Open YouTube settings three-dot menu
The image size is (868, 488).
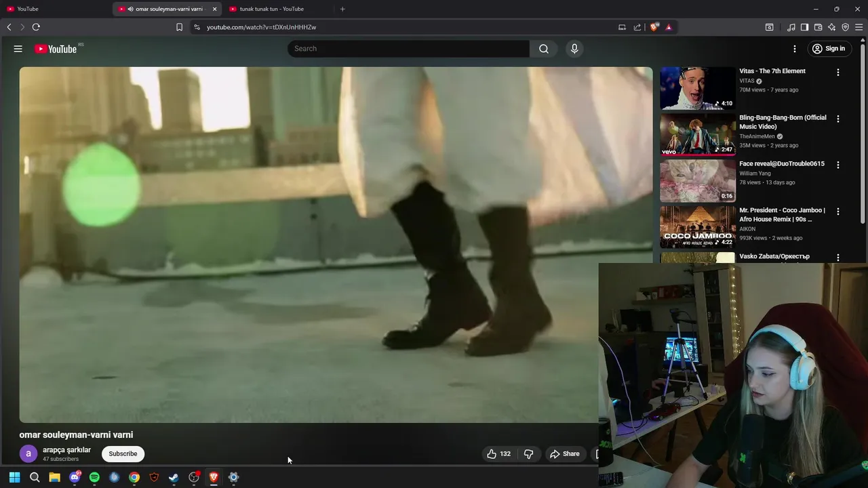tap(795, 49)
